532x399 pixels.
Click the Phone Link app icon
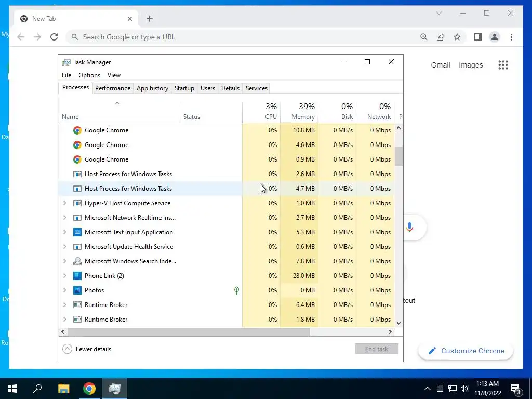(77, 276)
